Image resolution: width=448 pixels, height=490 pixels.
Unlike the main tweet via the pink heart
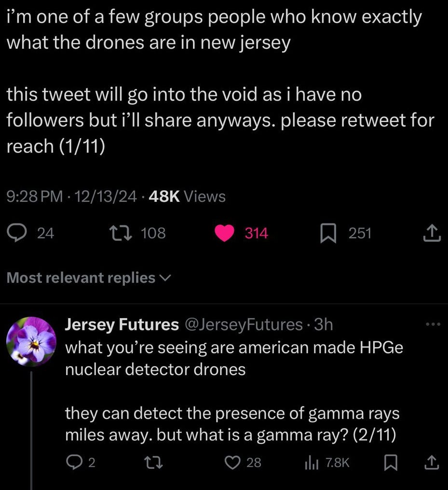coord(223,234)
